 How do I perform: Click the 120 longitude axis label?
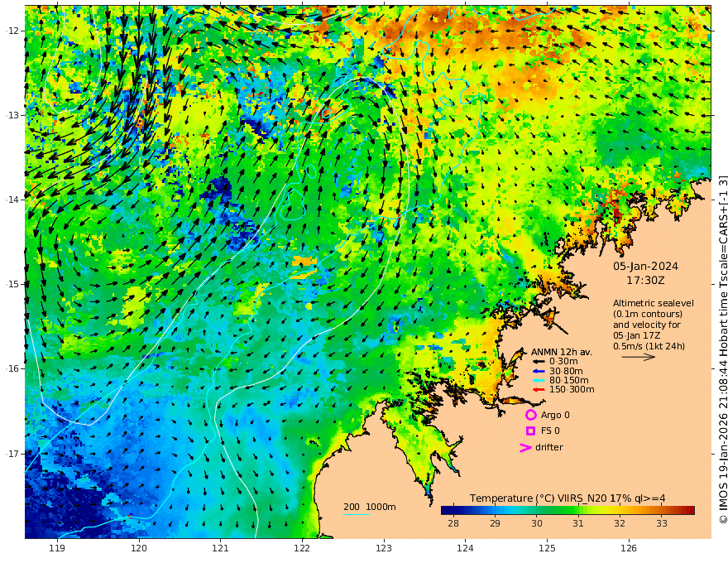(139, 549)
